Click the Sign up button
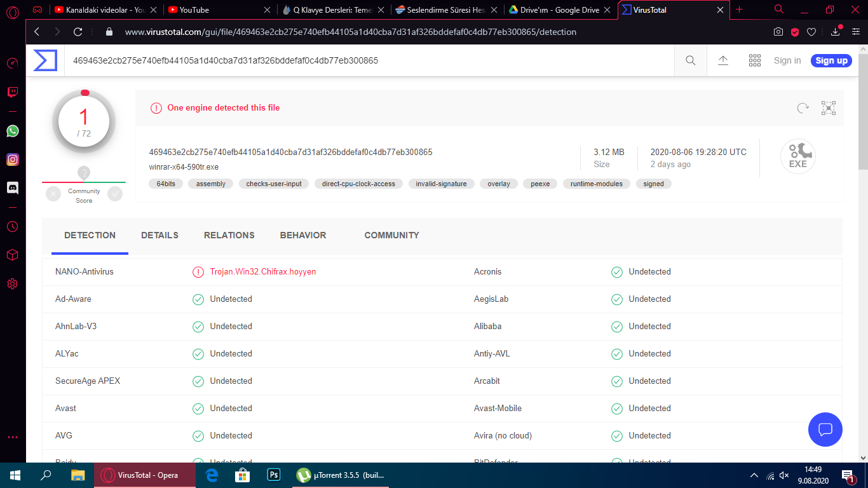 pos(831,60)
